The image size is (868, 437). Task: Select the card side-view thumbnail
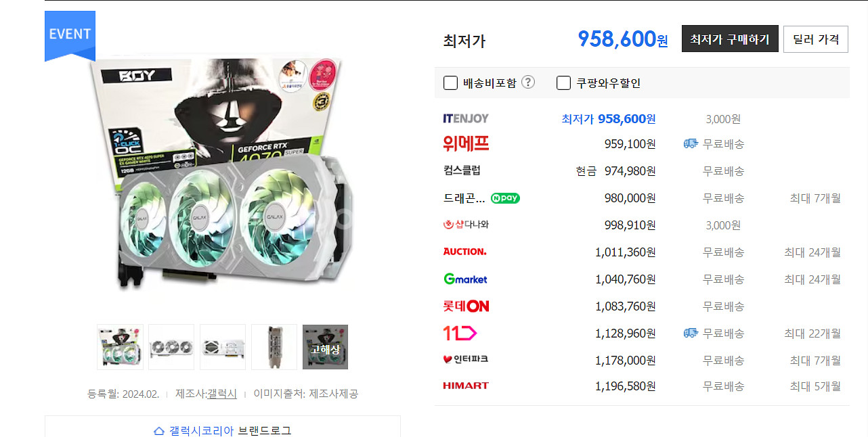click(x=274, y=347)
